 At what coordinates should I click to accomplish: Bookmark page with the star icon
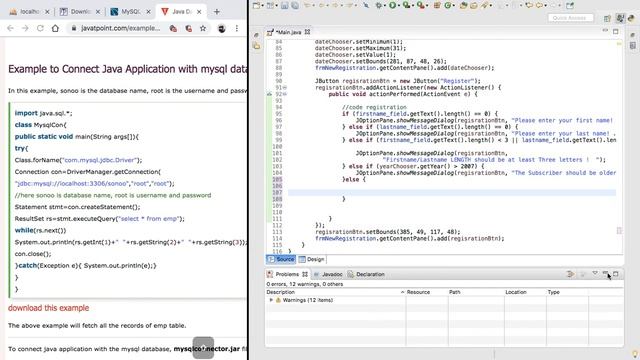(203, 28)
